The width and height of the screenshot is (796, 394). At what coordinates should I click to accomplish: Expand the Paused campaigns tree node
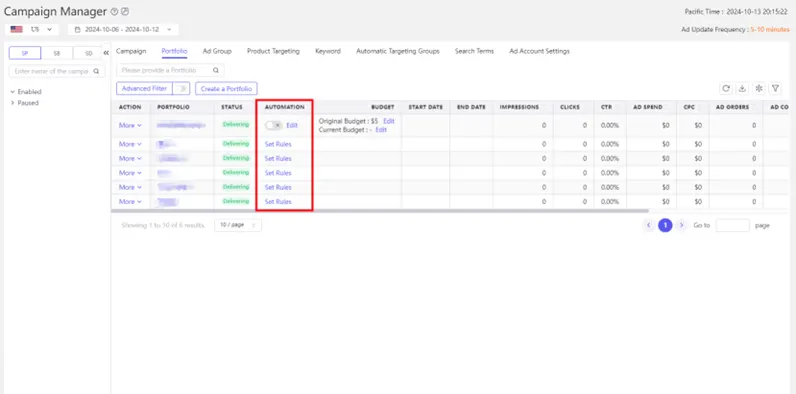pyautogui.click(x=13, y=103)
